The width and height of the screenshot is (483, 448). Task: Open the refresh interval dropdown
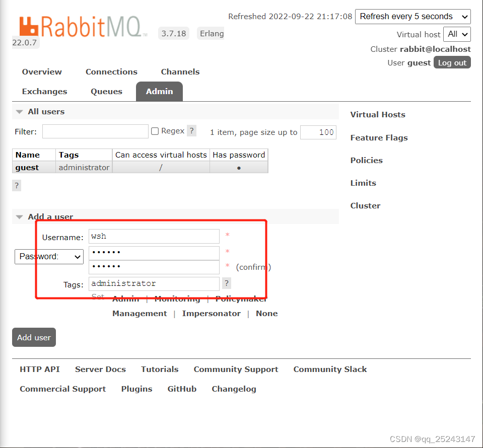tap(412, 17)
